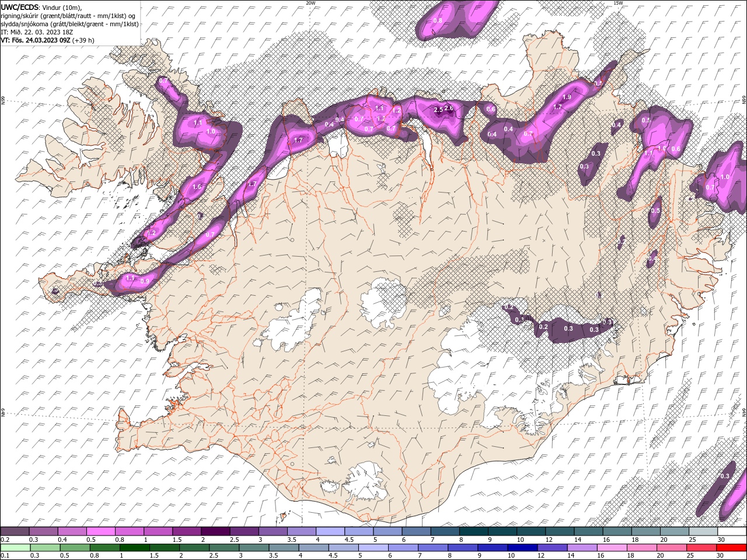Click the '1.9' precipitation value on the map
Image resolution: width=747 pixels, height=560 pixels.
point(566,97)
